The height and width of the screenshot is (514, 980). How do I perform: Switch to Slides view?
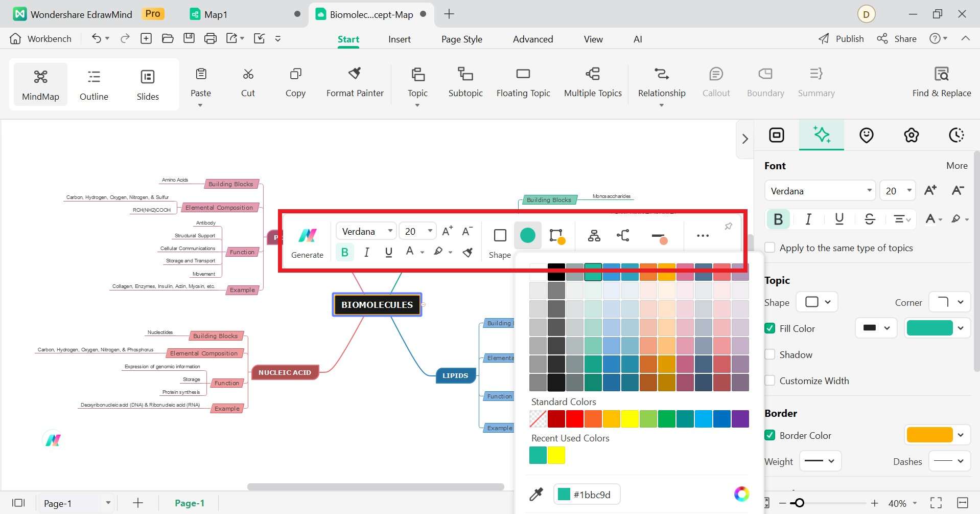tap(148, 84)
